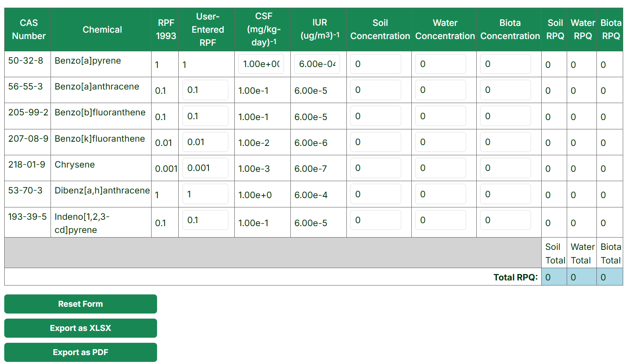Edit Chrysene biota concentration field
The width and height of the screenshot is (627, 364).
coord(505,168)
